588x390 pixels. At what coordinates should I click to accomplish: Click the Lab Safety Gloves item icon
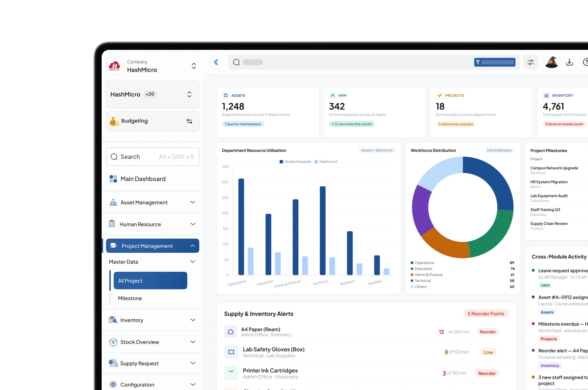pyautogui.click(x=231, y=352)
